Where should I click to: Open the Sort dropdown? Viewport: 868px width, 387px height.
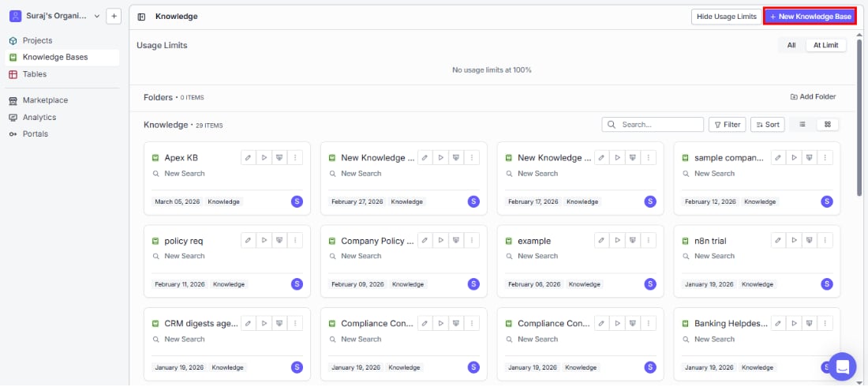[767, 125]
